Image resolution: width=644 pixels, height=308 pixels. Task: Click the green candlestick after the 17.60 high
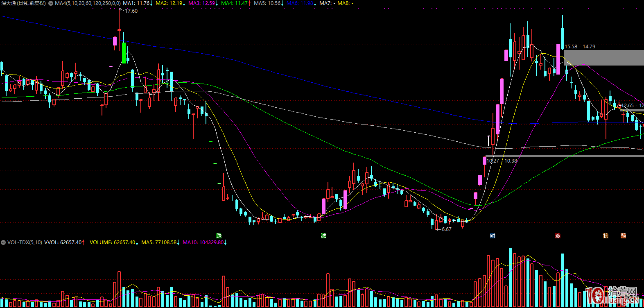coord(124,53)
